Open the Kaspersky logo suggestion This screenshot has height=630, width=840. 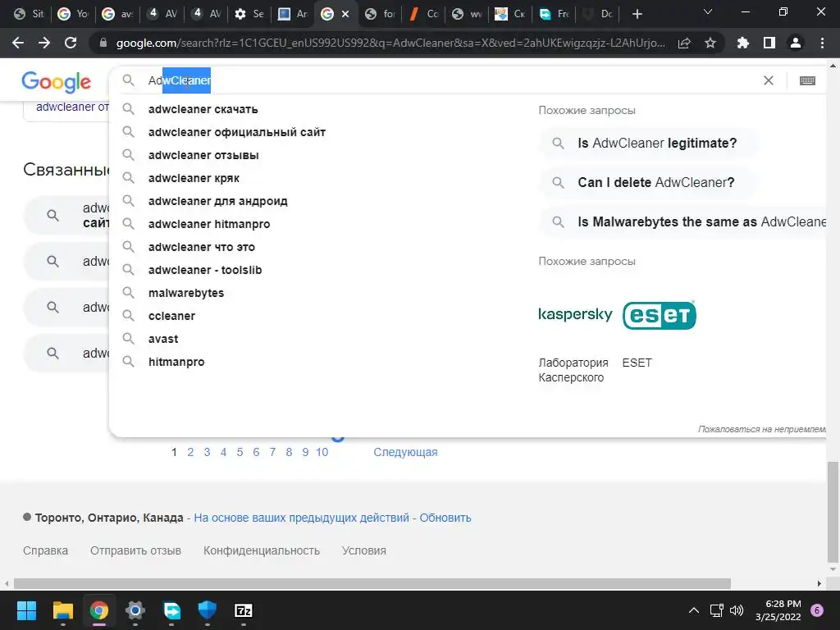tap(575, 314)
